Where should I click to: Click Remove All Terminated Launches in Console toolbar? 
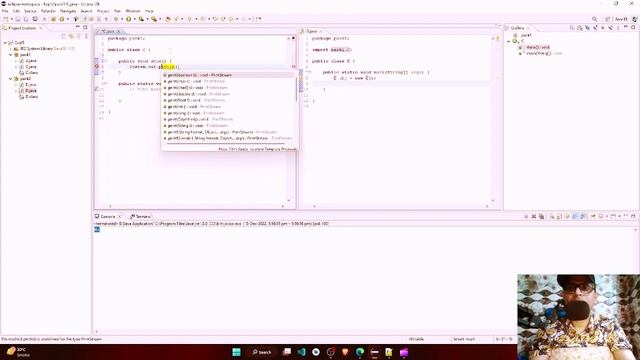(x=541, y=216)
